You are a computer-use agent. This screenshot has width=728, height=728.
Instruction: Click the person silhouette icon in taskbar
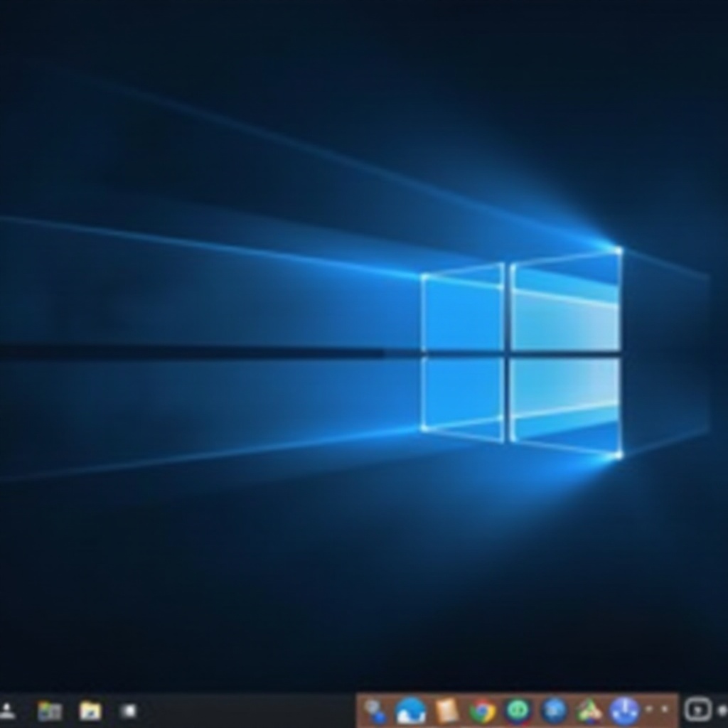tap(7, 710)
